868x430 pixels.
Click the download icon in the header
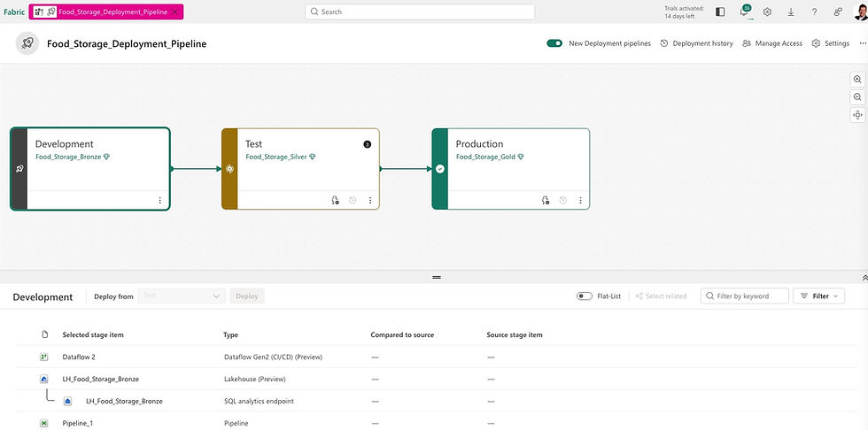pyautogui.click(x=790, y=12)
